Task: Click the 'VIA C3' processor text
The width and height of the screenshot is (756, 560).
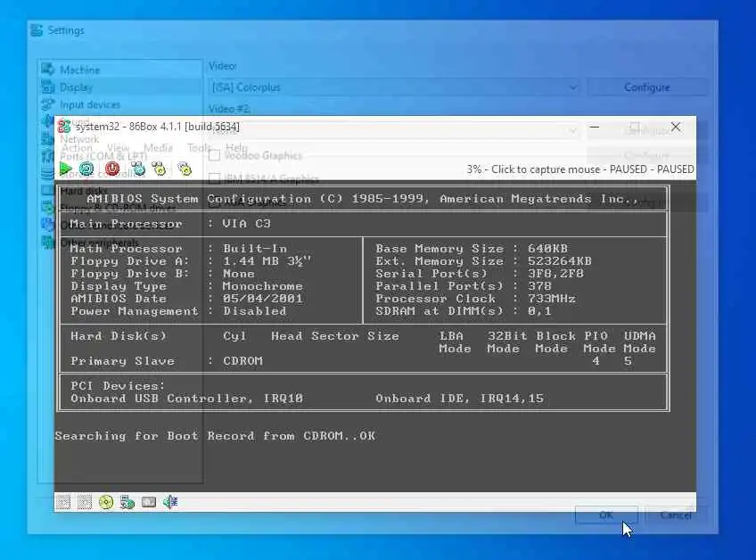Action: [247, 224]
